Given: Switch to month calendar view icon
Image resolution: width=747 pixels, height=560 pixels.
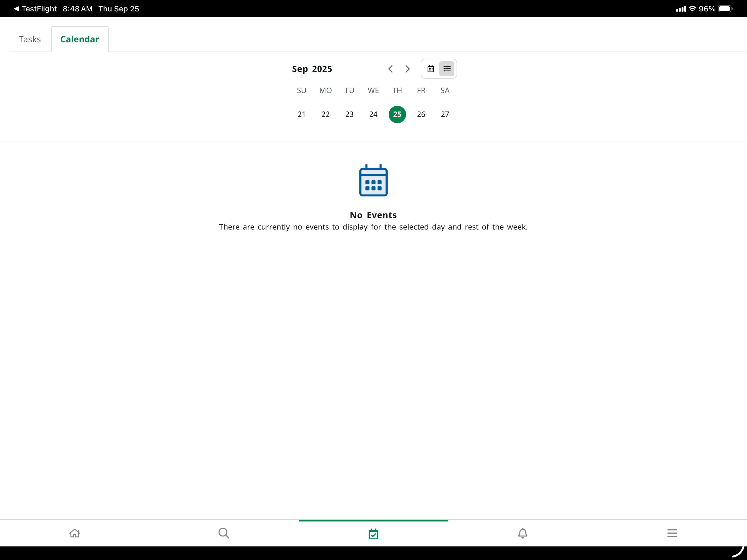Looking at the screenshot, I should (x=431, y=69).
